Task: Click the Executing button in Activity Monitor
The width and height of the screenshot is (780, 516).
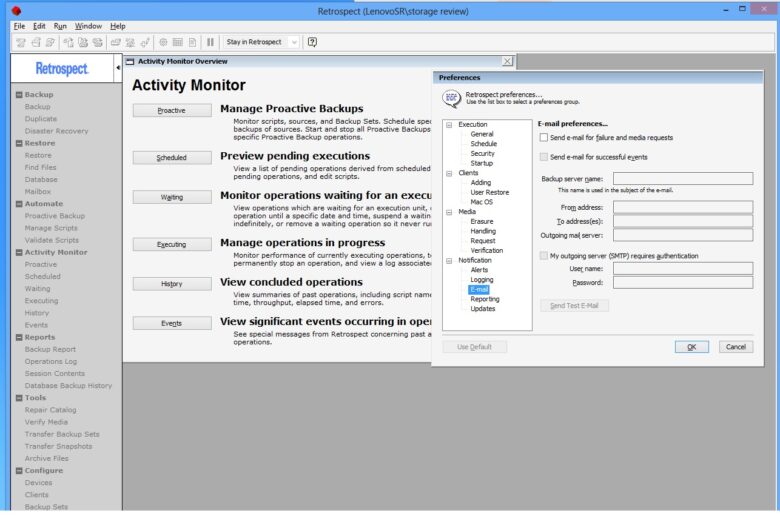Action: click(x=172, y=244)
